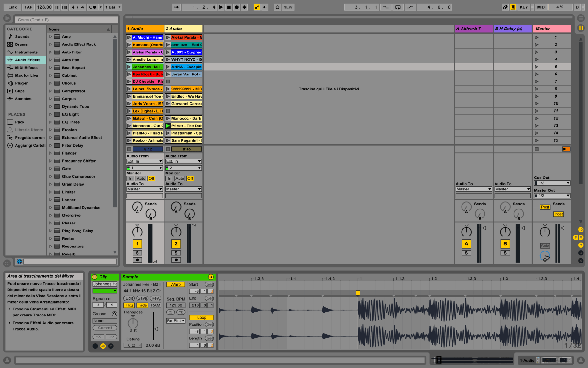The image size is (588, 368).
Task: Expand the Reverb folder in browser
Action: [51, 254]
